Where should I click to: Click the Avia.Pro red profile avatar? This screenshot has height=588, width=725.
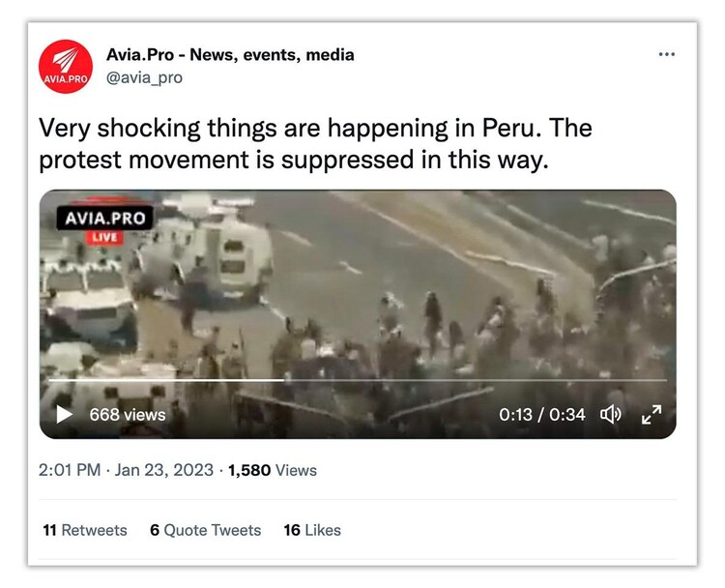tap(66, 66)
